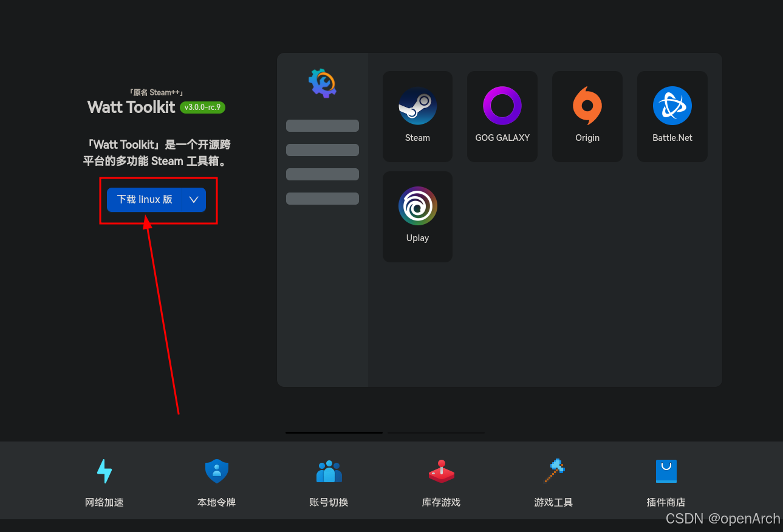
Task: Click the v3.0.0-rc.9 version badge
Action: (203, 107)
